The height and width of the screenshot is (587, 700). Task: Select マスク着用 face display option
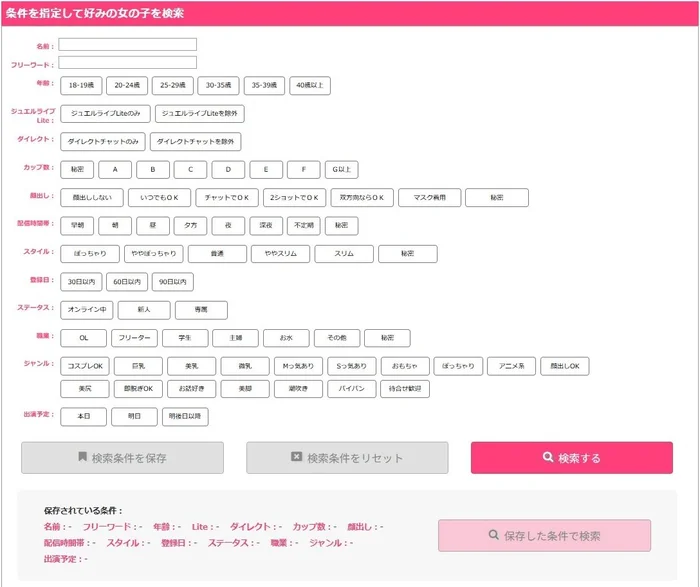click(428, 198)
